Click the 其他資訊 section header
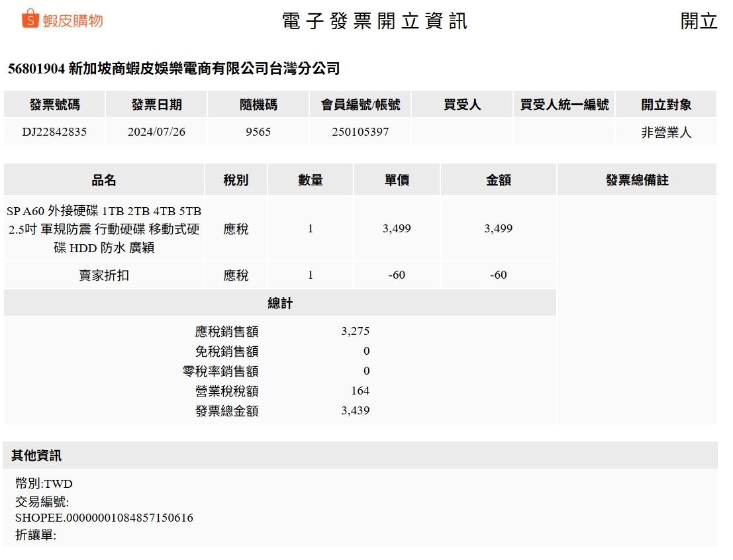Image resolution: width=733 pixels, height=560 pixels. 36,455
